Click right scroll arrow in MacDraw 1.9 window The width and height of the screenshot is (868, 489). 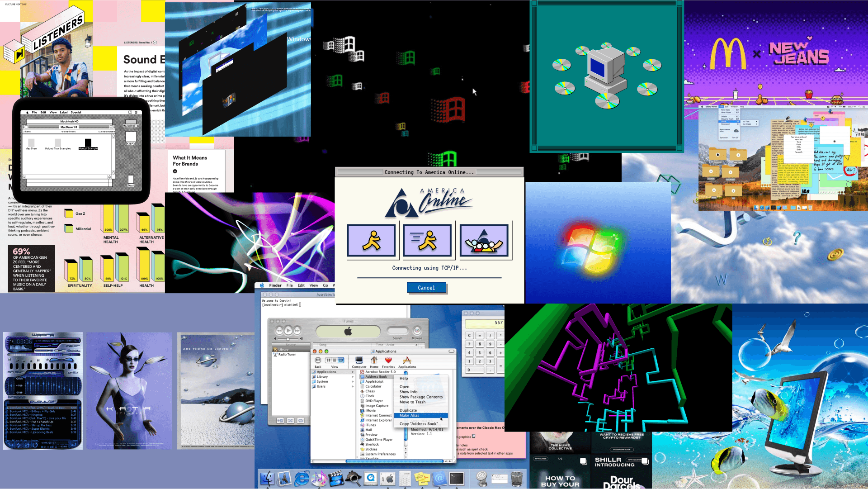click(109, 176)
